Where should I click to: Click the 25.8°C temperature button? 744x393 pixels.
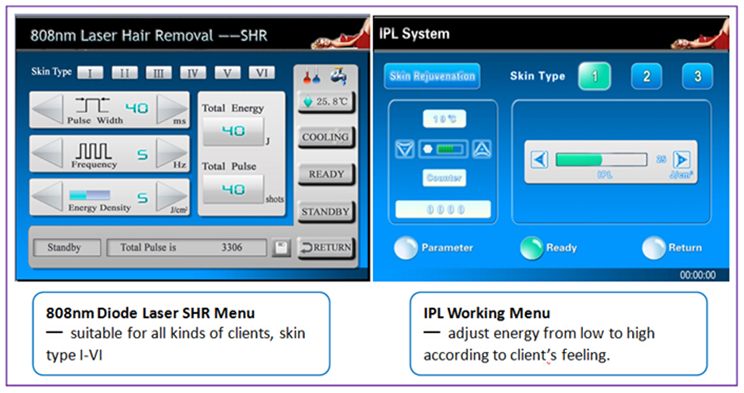click(x=326, y=102)
